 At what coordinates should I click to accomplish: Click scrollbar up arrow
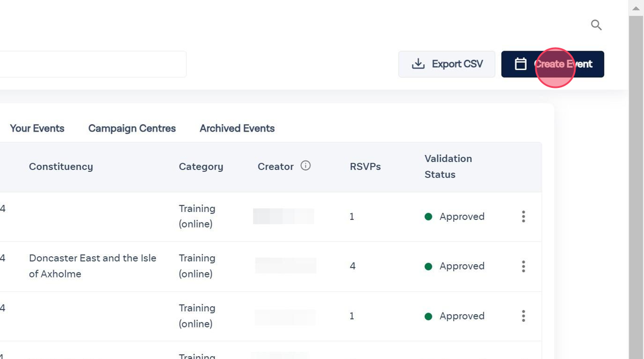636,7
